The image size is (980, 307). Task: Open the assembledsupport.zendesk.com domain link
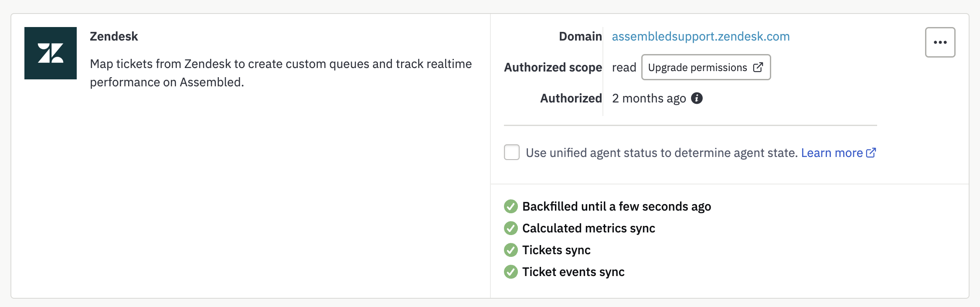[x=701, y=36]
